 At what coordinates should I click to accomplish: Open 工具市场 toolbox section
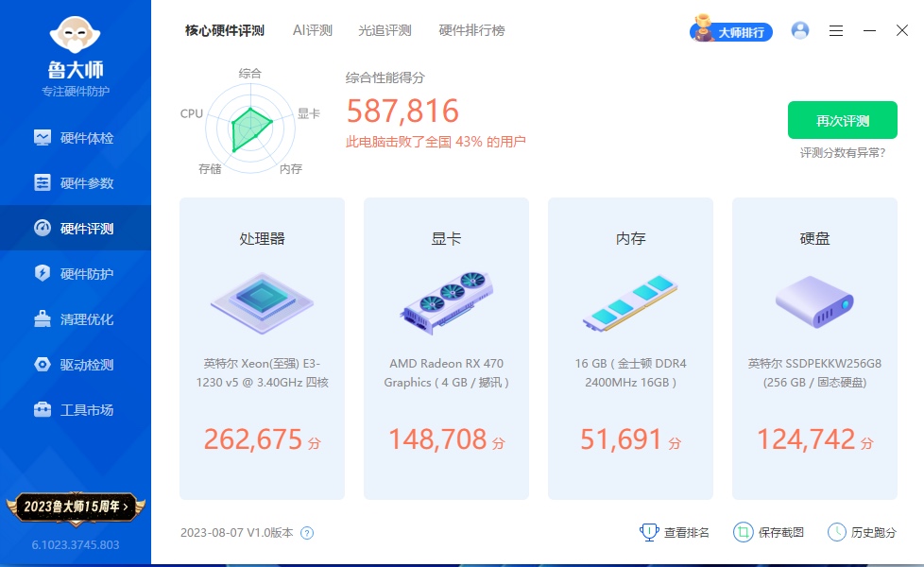(76, 410)
